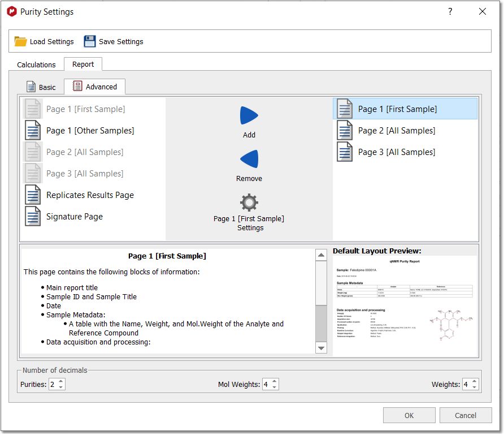Click the Load Settings folder icon
The height and width of the screenshot is (435, 504).
(x=20, y=41)
